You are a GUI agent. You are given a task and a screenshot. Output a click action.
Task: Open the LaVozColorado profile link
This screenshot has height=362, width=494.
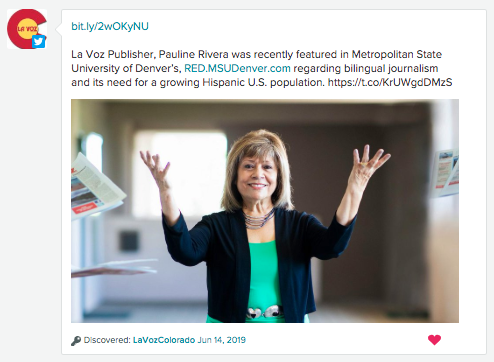(164, 340)
